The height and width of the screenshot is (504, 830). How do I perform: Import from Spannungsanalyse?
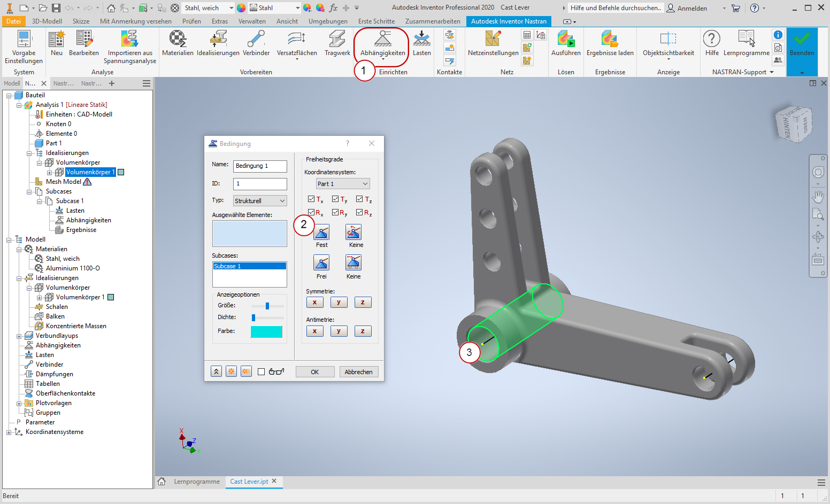(x=130, y=47)
